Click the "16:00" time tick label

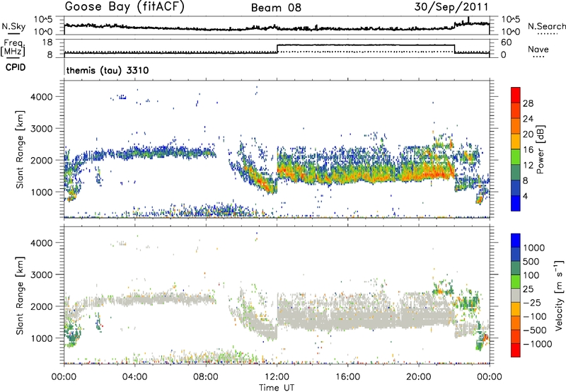click(x=347, y=377)
